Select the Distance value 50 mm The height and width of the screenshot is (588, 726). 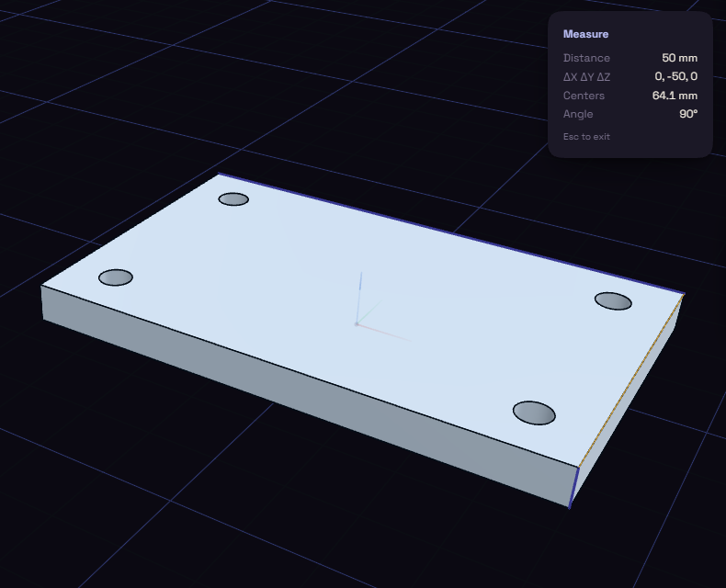point(679,58)
